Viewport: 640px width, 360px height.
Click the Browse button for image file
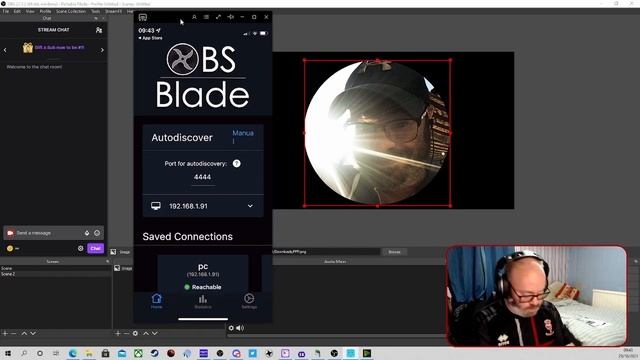394,252
